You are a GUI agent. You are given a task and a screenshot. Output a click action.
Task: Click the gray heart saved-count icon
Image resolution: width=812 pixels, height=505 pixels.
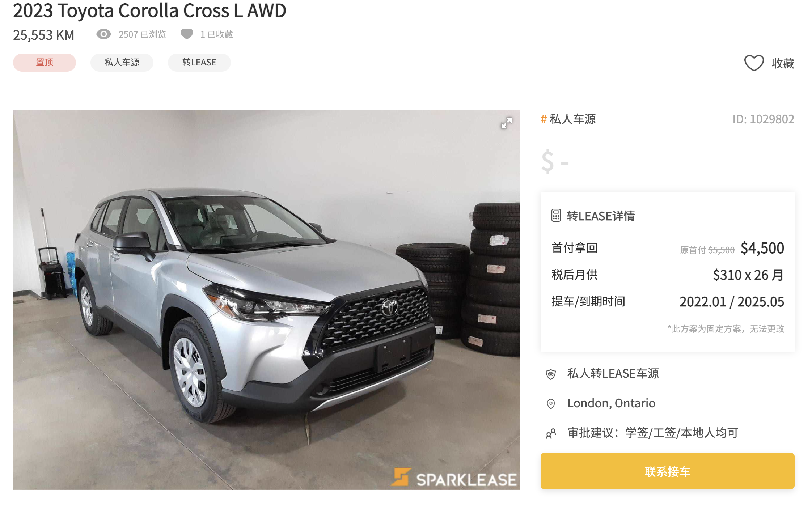click(x=187, y=34)
